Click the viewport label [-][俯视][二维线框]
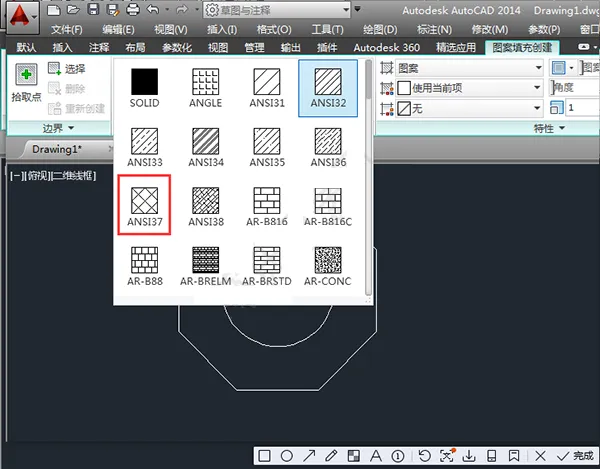Image resolution: width=600 pixels, height=469 pixels. coord(53,176)
